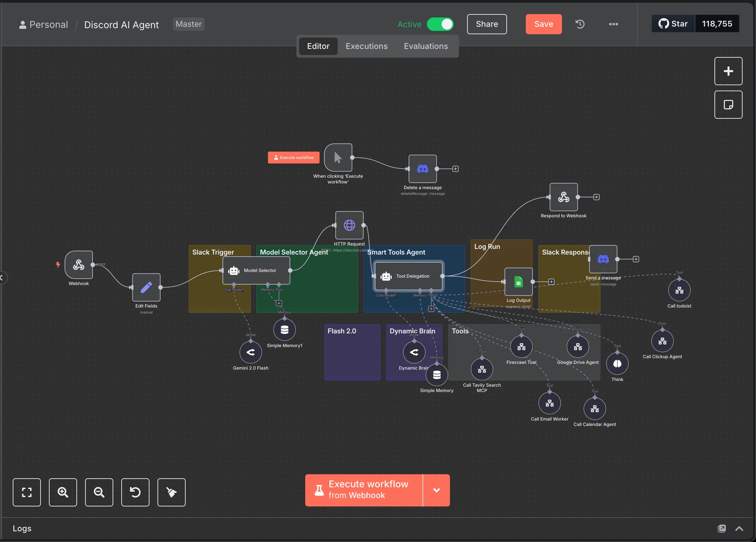This screenshot has height=542, width=756.
Task: Select the Tool Delegation agent node
Action: (x=409, y=276)
